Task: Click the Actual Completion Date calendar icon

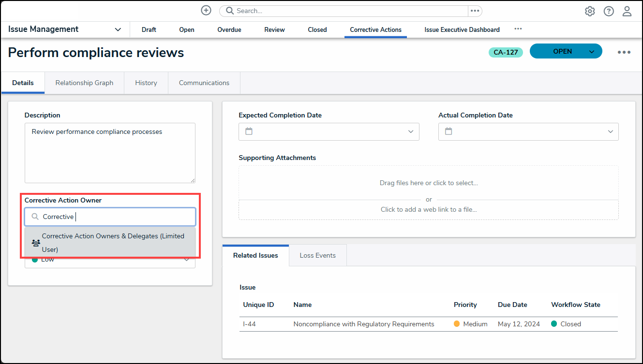Action: (449, 131)
